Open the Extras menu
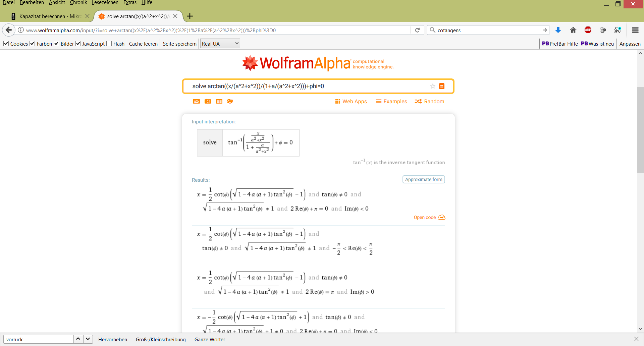644x346 pixels. [x=130, y=3]
